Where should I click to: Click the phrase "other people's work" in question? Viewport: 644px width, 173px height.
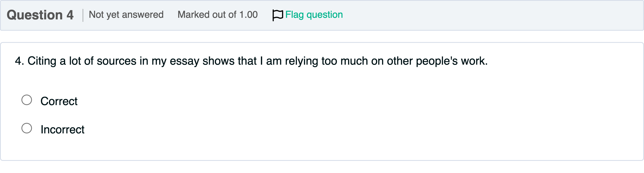437,61
